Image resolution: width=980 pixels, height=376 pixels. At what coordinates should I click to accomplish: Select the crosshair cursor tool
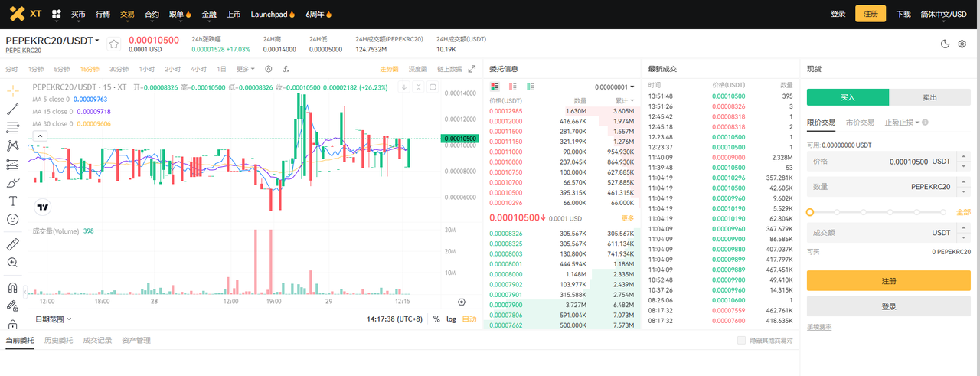(12, 90)
